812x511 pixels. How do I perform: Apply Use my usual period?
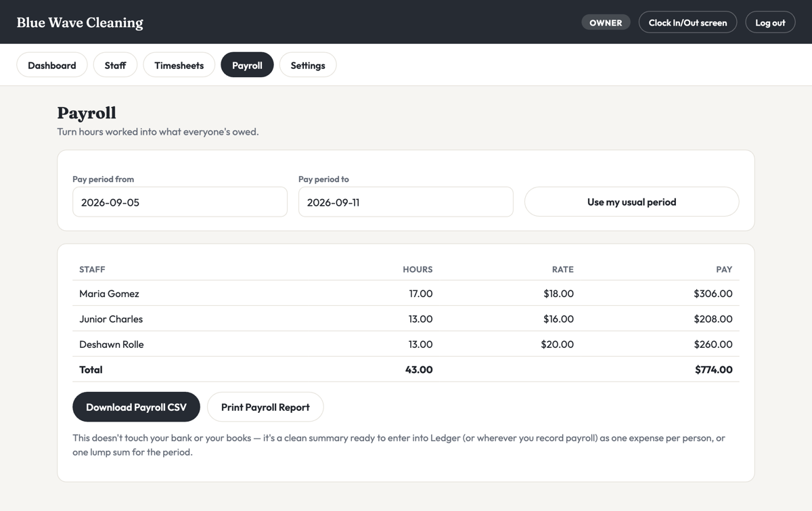[x=631, y=202]
